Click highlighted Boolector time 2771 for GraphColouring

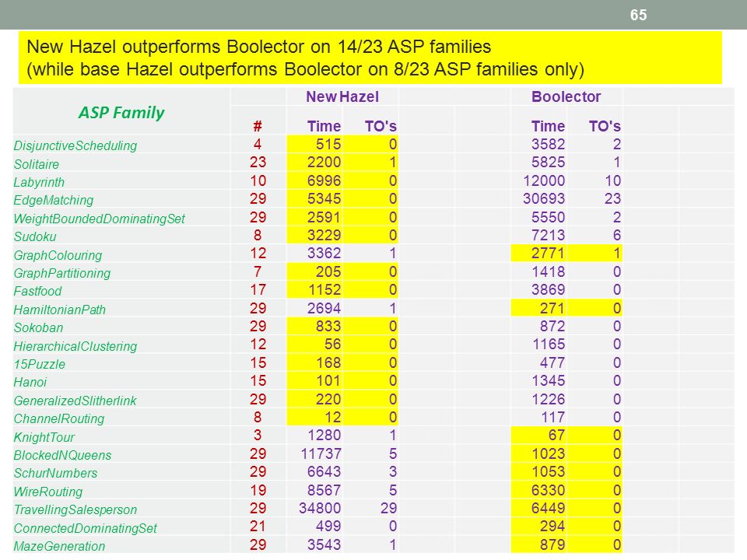coord(548,254)
